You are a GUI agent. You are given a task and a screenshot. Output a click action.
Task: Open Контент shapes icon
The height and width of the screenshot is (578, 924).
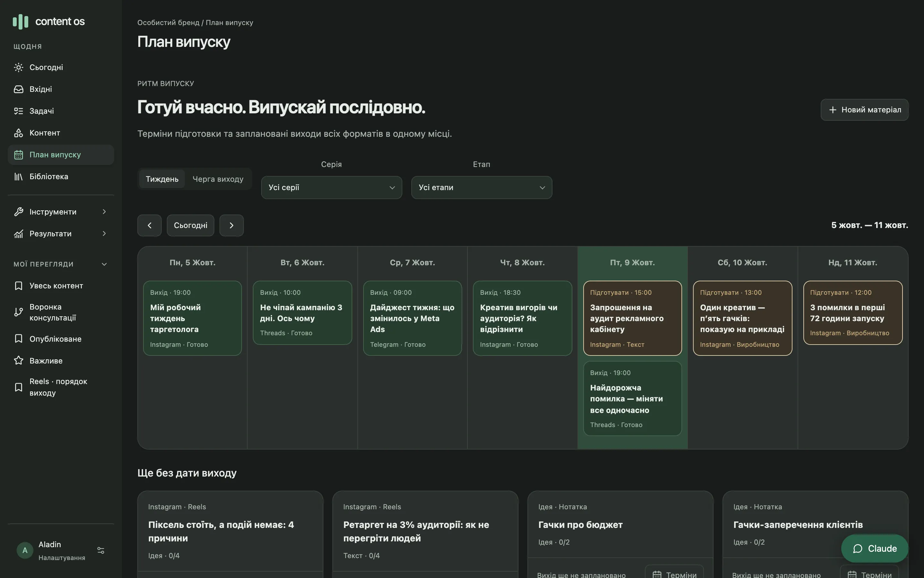click(x=18, y=133)
